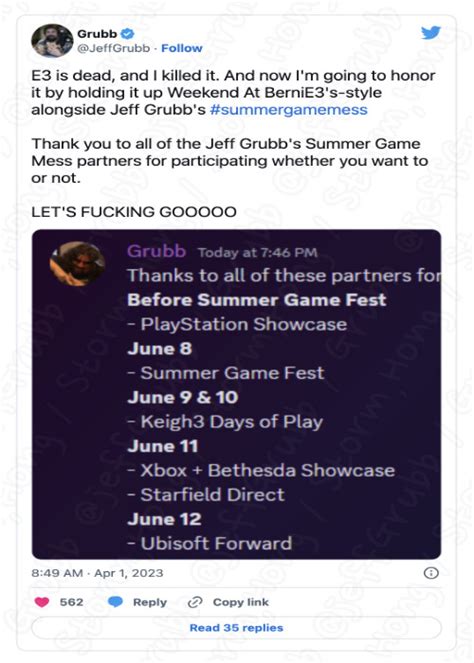Read 35 replies to the tweet
This screenshot has height=663, width=474.
pos(236,627)
